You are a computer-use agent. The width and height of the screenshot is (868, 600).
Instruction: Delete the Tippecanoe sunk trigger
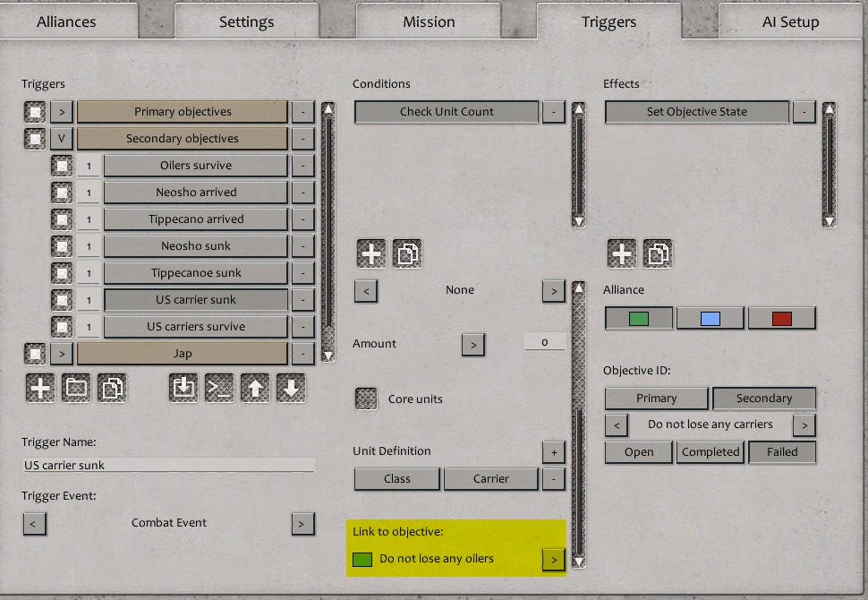302,273
